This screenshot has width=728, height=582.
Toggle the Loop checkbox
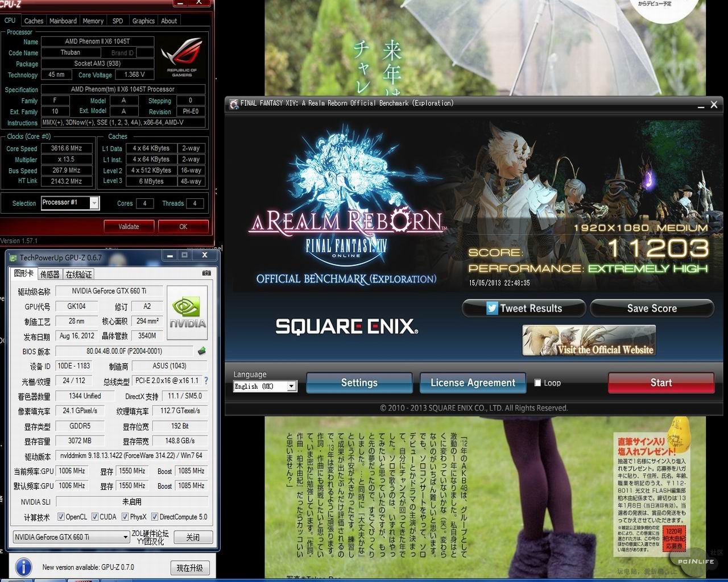pyautogui.click(x=537, y=383)
